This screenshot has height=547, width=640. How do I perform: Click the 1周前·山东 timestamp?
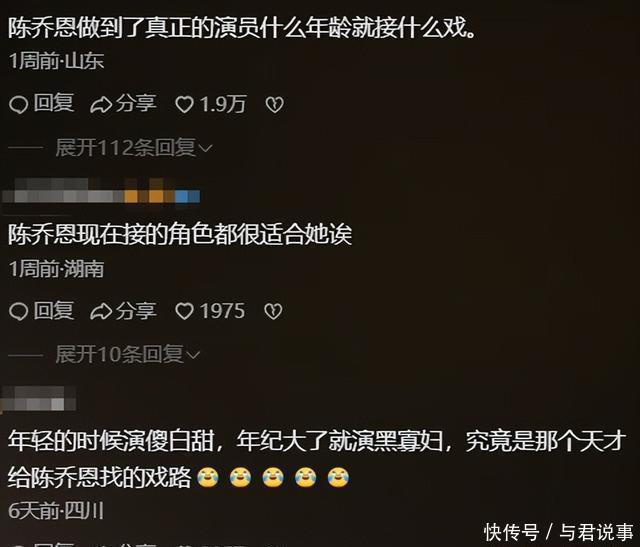tap(56, 61)
